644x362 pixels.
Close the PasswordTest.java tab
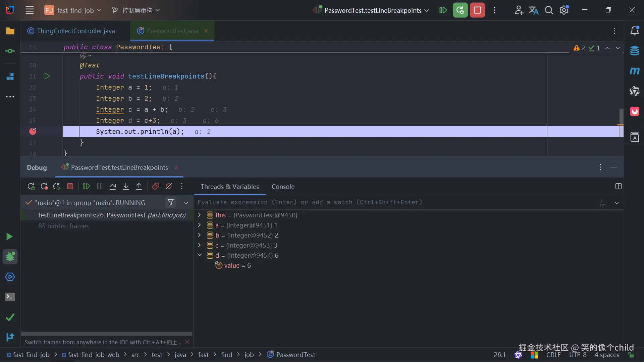pos(206,31)
